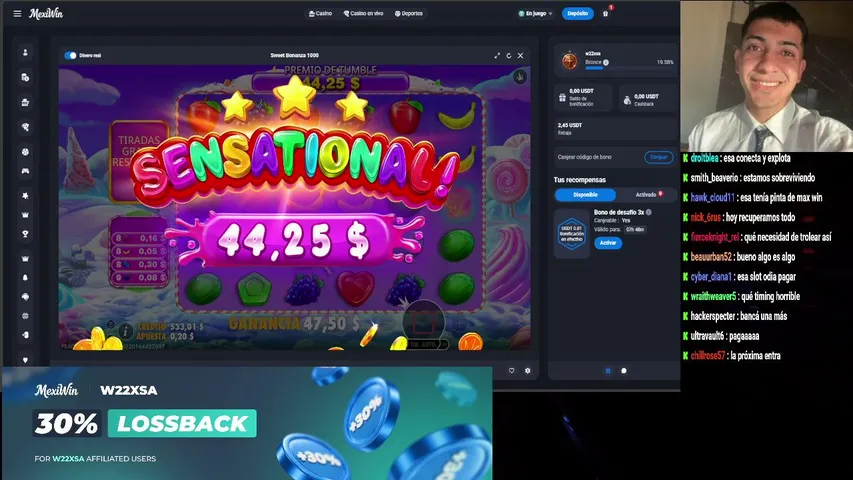Open the game info 'i' icon
This screenshot has width=853, height=480.
click(125, 330)
